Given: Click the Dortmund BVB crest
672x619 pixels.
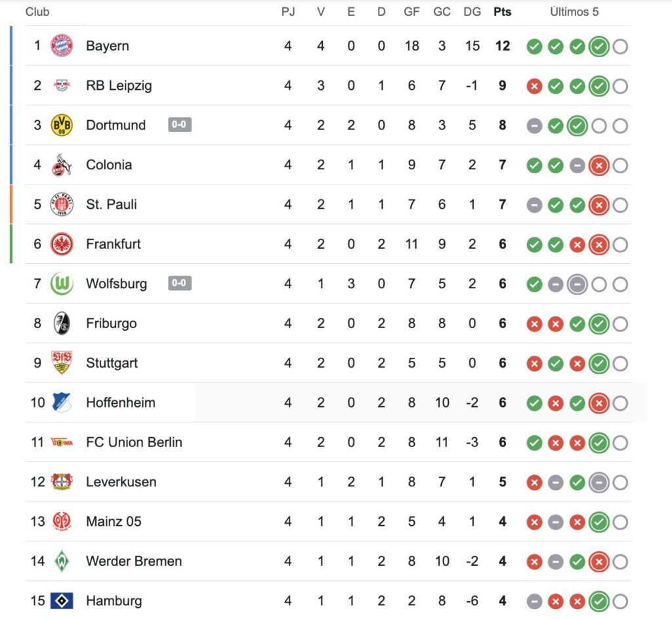Looking at the screenshot, I should (62, 125).
